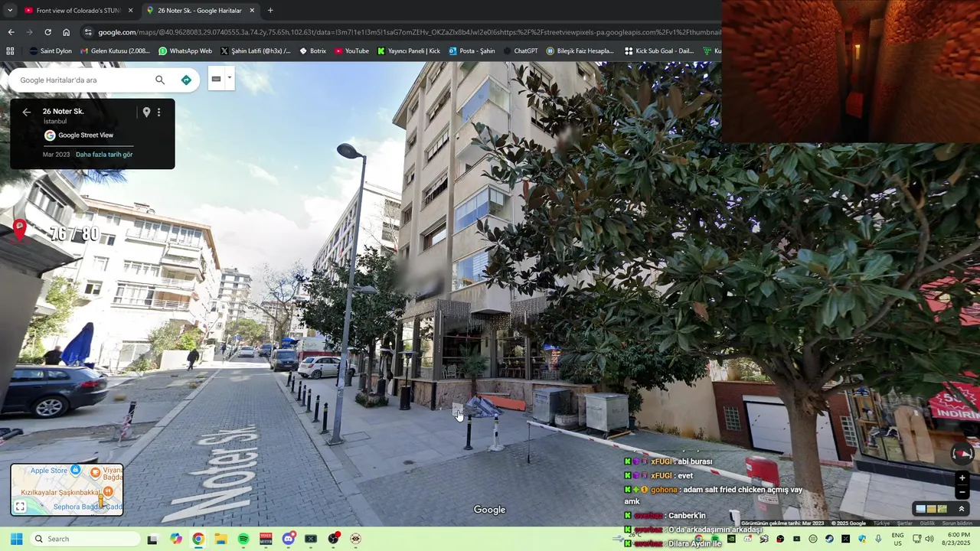Click Sorun bildirin footer link
The image size is (980, 551).
point(957,523)
